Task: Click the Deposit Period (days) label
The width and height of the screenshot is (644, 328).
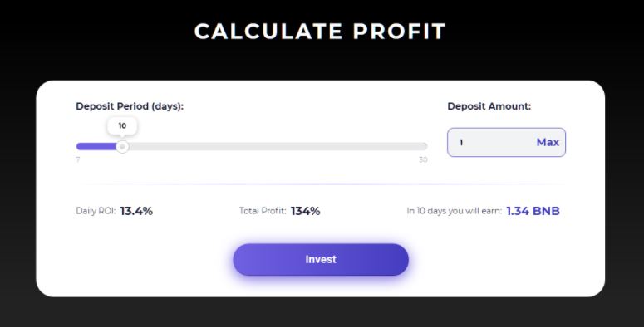Action: click(130, 106)
